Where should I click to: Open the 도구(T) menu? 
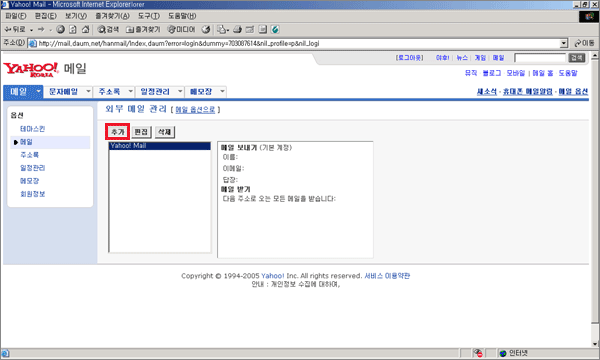[149, 16]
